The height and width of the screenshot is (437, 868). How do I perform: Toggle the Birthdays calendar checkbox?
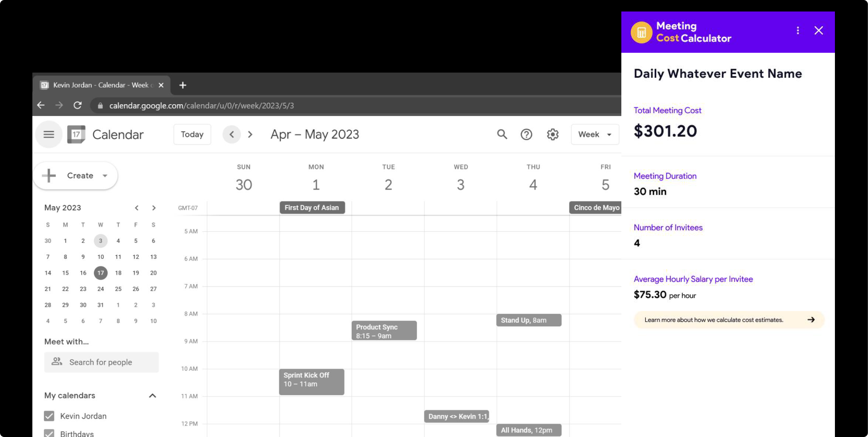[49, 433]
